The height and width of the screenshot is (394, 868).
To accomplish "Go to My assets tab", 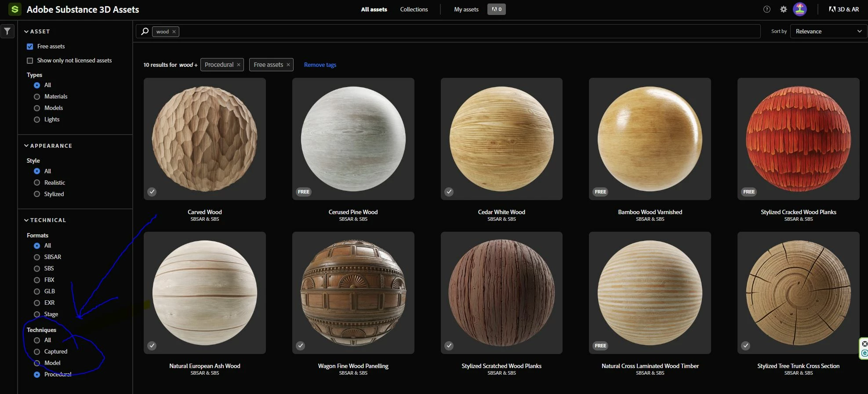I will click(x=466, y=9).
